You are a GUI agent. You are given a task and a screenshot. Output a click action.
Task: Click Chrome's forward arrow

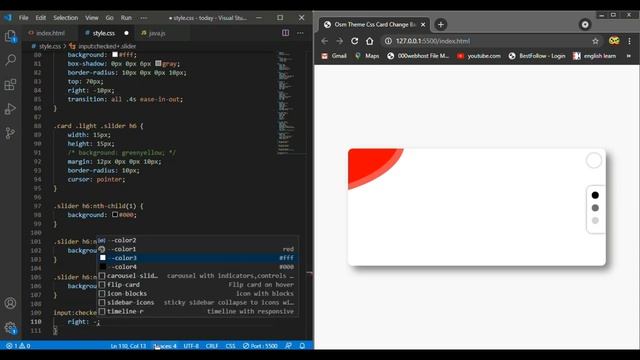340,41
